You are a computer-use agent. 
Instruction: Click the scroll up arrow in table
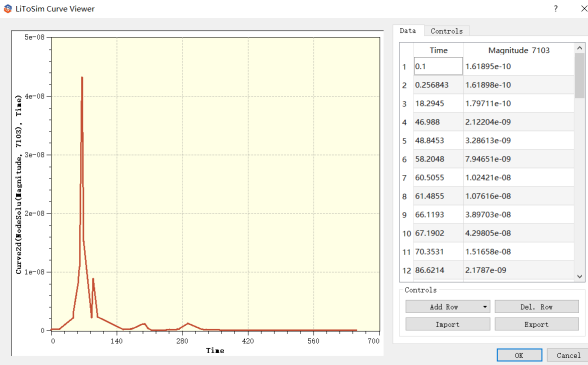[579, 48]
